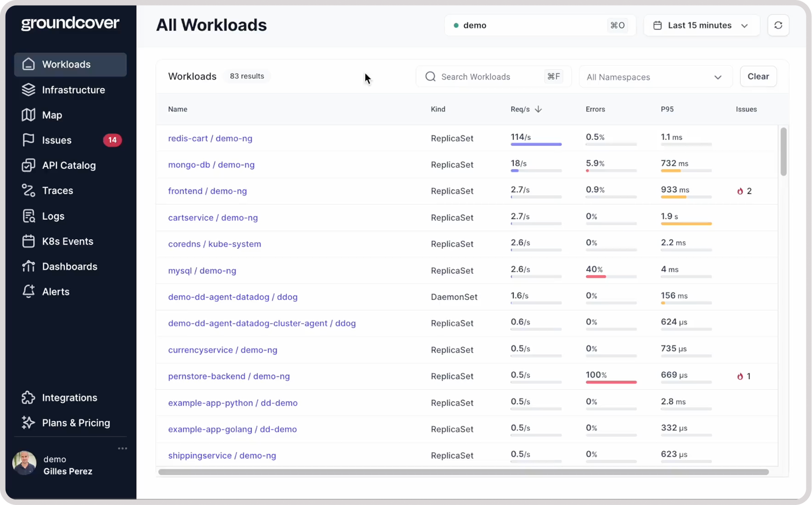Click the refresh icon button

(x=778, y=25)
